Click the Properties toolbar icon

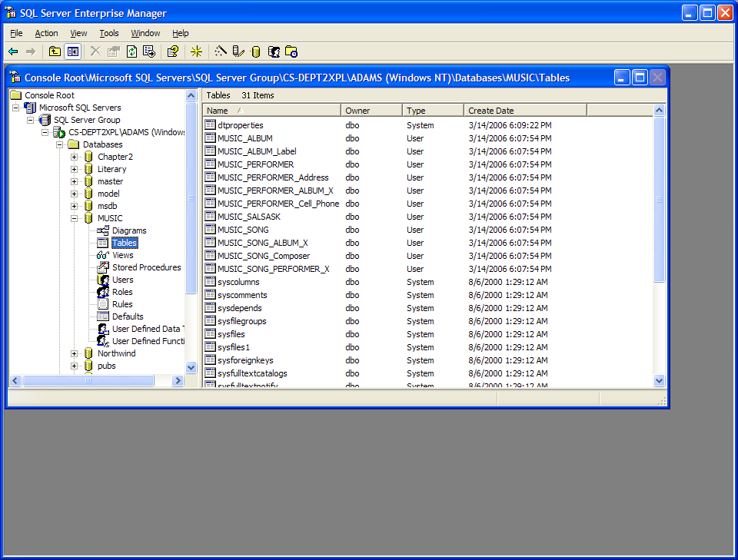click(114, 51)
